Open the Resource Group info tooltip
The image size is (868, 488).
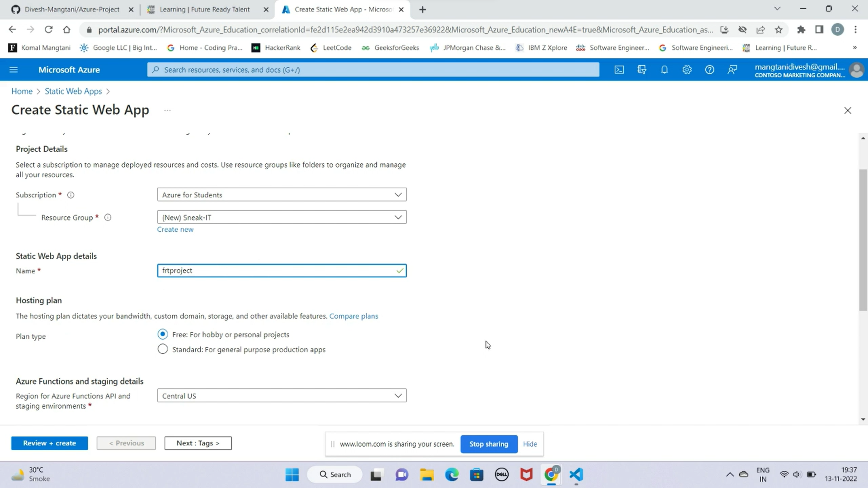click(x=108, y=217)
